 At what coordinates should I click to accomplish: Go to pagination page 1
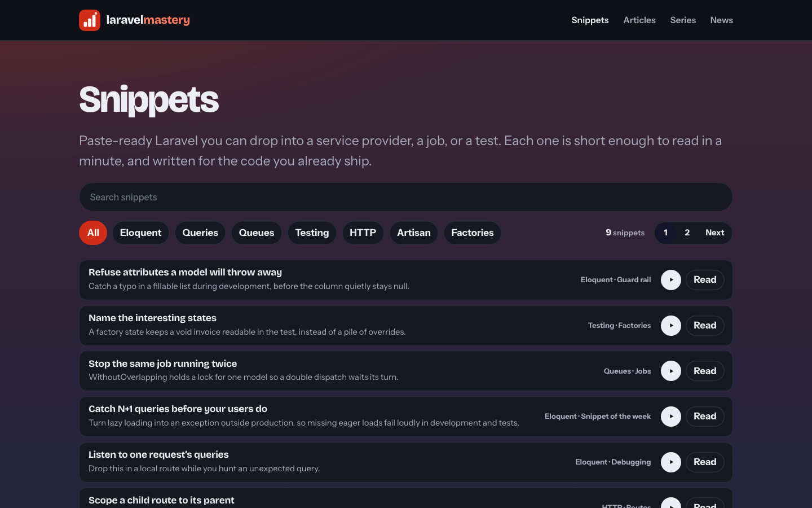pyautogui.click(x=665, y=233)
